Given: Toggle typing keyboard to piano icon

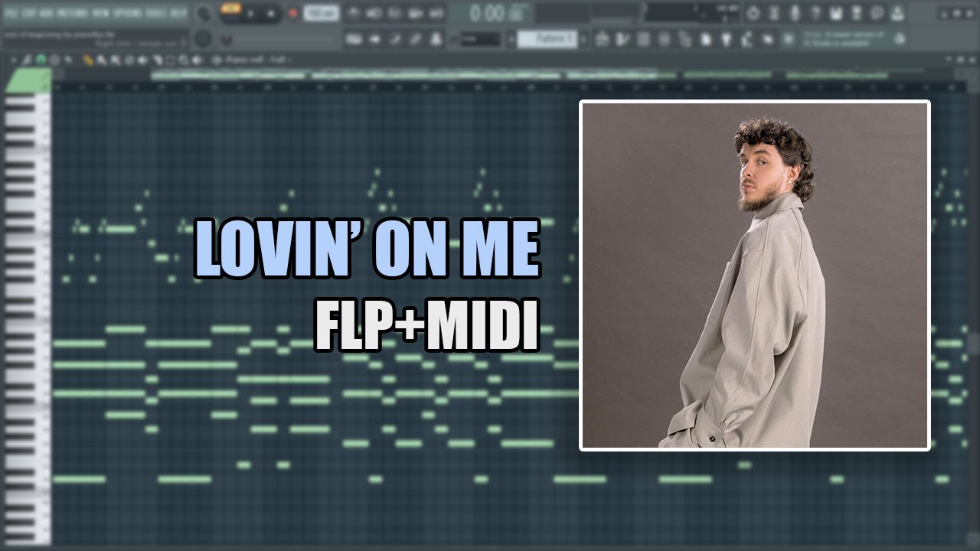Looking at the screenshot, I should click(x=354, y=39).
